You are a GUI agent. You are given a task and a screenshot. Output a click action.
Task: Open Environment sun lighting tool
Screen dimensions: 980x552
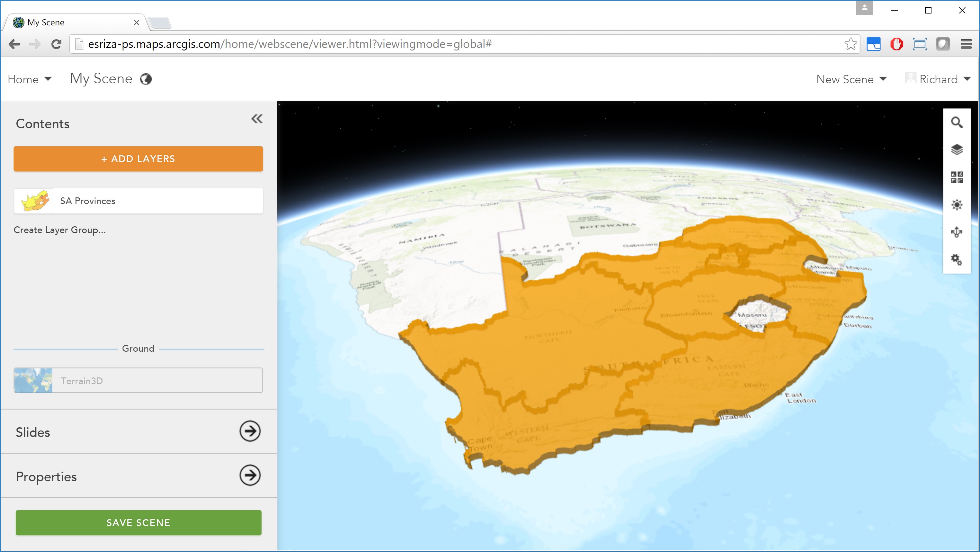(x=957, y=205)
